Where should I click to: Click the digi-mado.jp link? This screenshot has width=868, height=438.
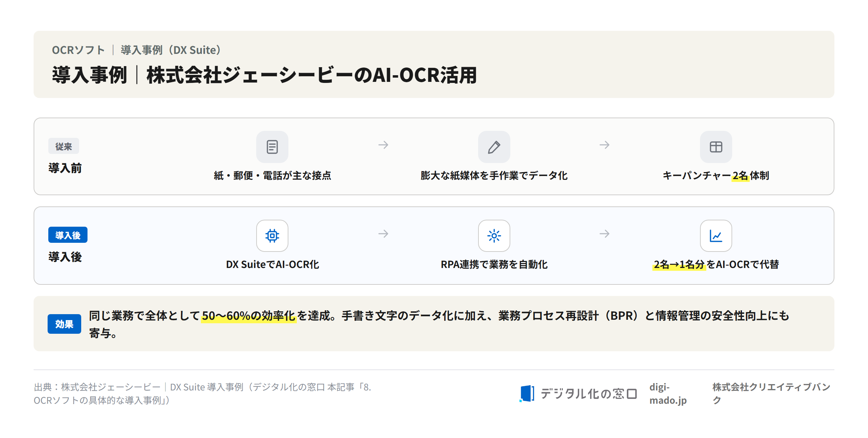pos(668,394)
